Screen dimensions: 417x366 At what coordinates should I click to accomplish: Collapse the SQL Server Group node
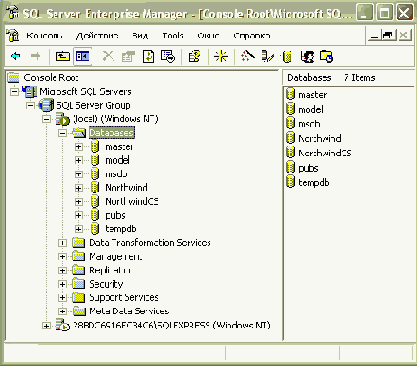tap(30, 105)
